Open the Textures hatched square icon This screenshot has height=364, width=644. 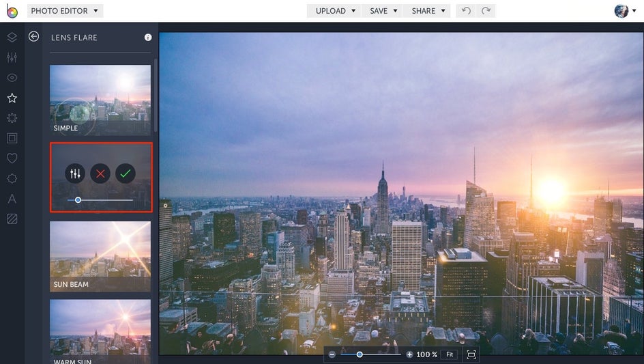(12, 219)
